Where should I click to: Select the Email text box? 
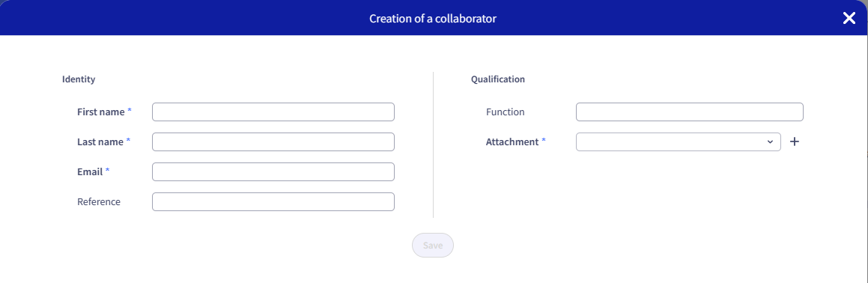pyautogui.click(x=273, y=171)
